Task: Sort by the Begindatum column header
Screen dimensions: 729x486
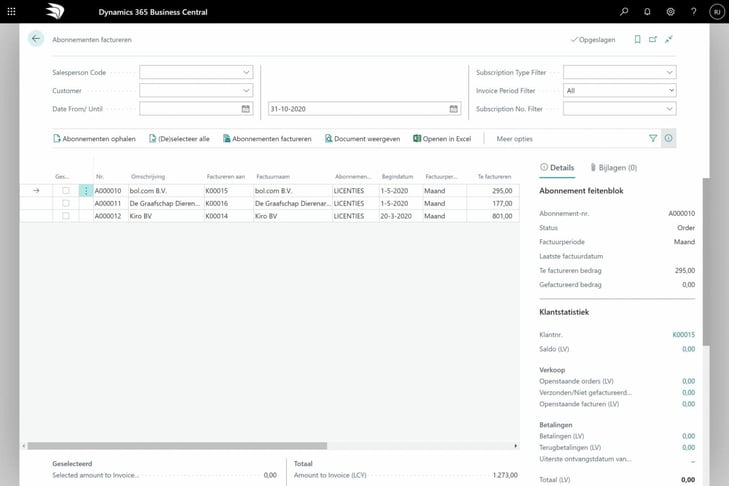Action: (x=398, y=177)
